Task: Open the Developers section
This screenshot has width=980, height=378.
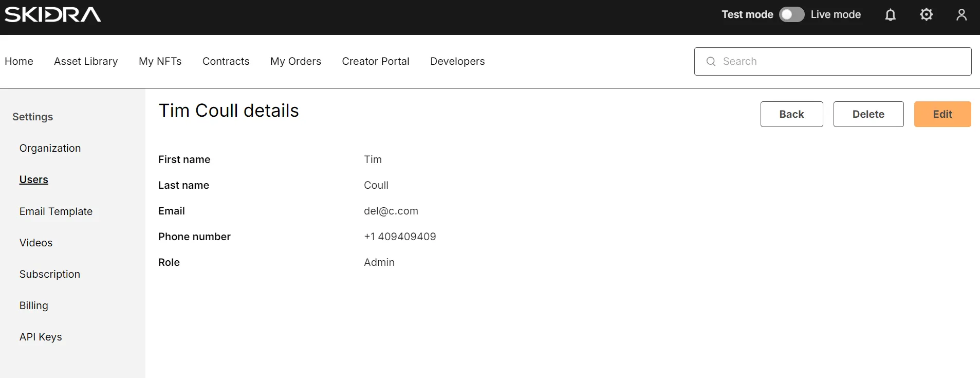Action: click(457, 61)
